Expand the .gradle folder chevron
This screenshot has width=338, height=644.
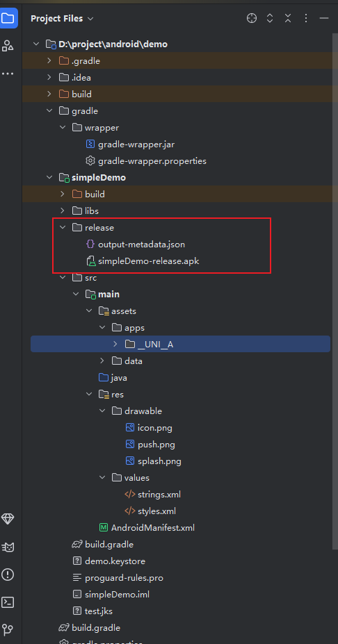[49, 60]
